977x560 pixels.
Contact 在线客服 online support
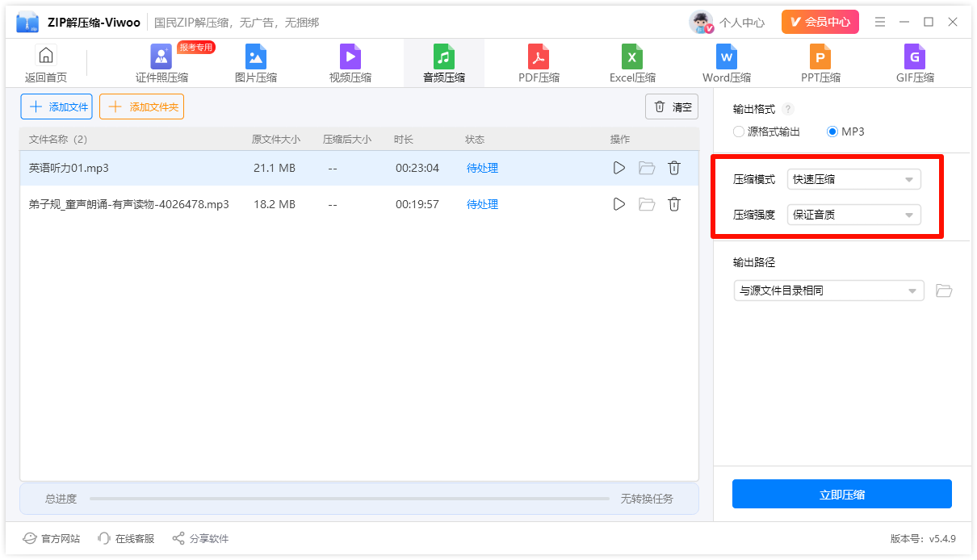point(126,538)
